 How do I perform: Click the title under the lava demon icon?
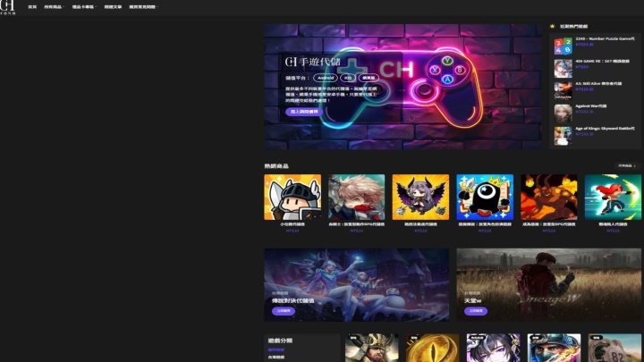[548, 224]
